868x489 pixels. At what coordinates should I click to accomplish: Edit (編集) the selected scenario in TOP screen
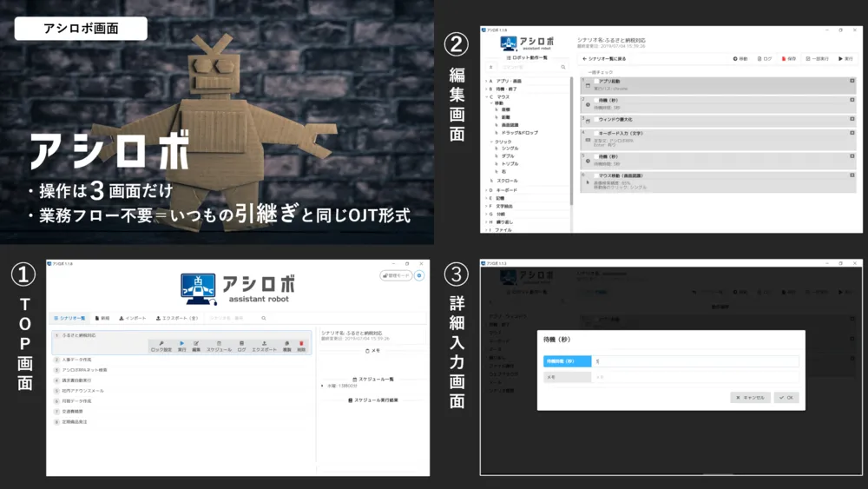point(196,347)
